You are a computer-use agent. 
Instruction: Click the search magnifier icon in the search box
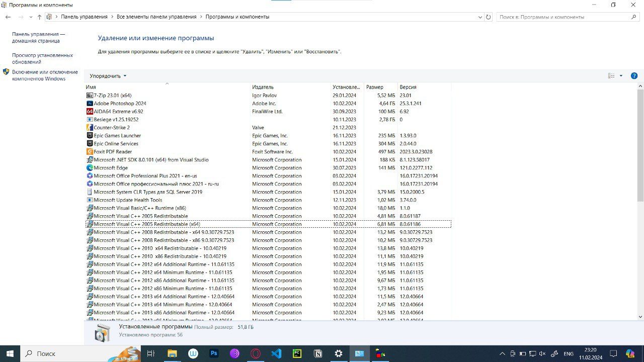point(634,17)
